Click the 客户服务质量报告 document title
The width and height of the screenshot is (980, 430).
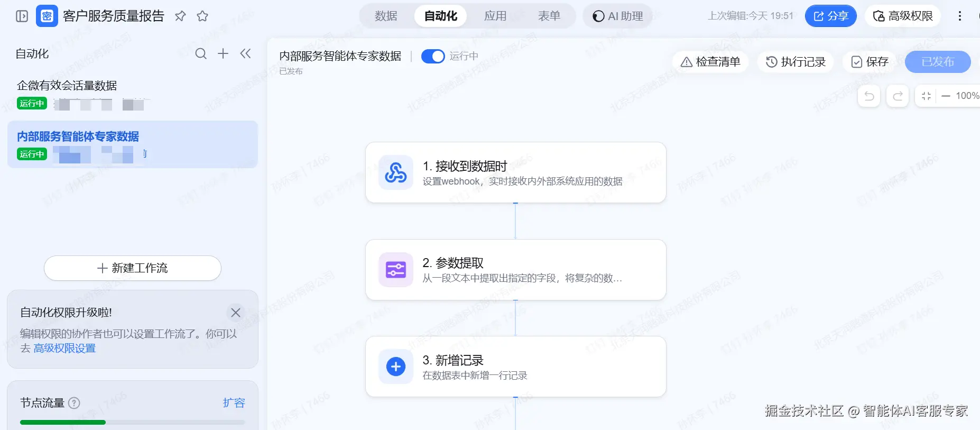click(x=114, y=16)
